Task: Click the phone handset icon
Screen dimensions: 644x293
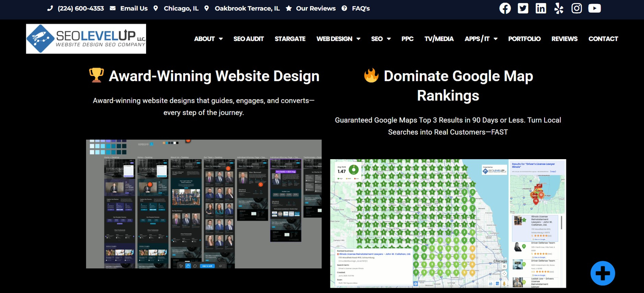Action: click(x=50, y=8)
